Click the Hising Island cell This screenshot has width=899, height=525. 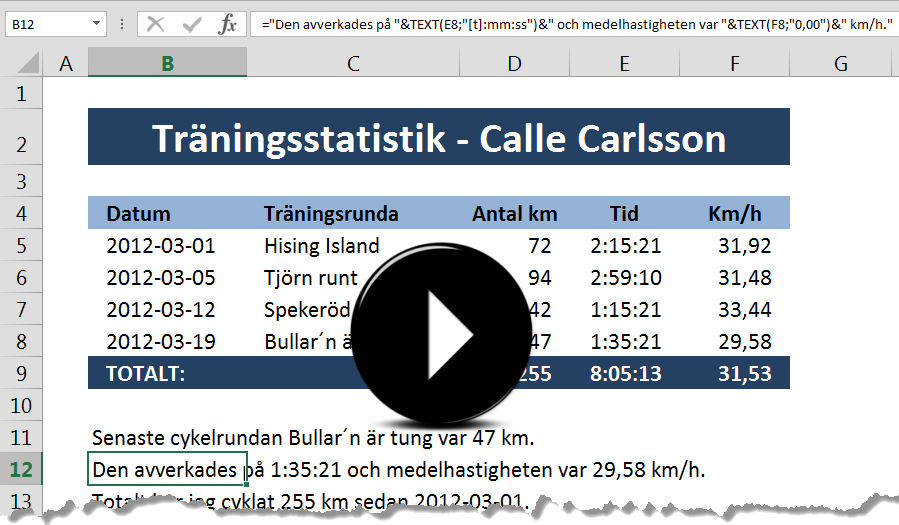click(322, 246)
